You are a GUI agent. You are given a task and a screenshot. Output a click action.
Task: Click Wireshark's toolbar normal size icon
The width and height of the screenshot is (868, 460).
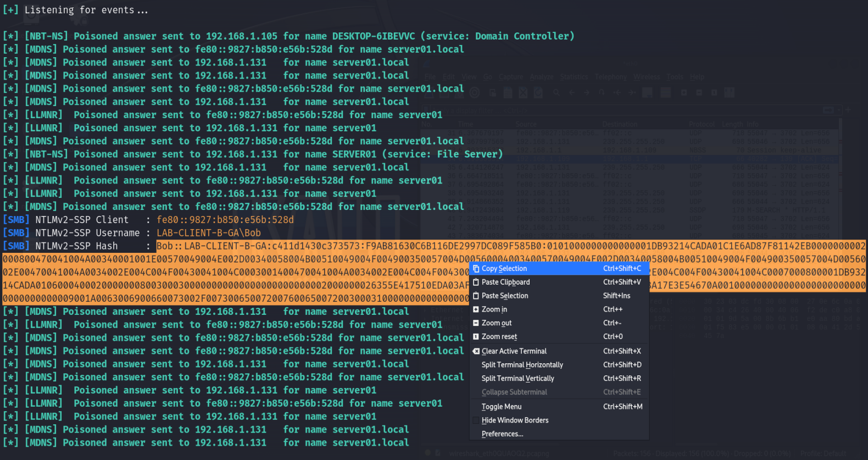coord(714,92)
